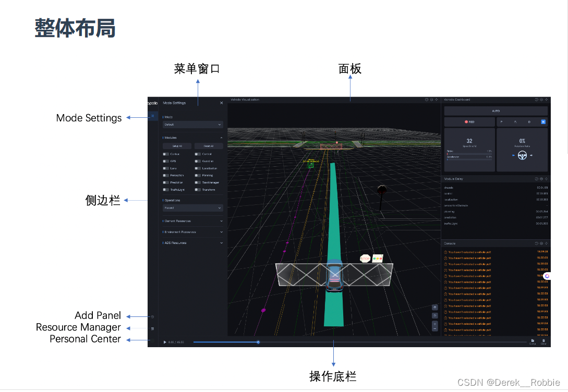Open settings gear of Vehicle Dashboard panel

tap(541, 100)
